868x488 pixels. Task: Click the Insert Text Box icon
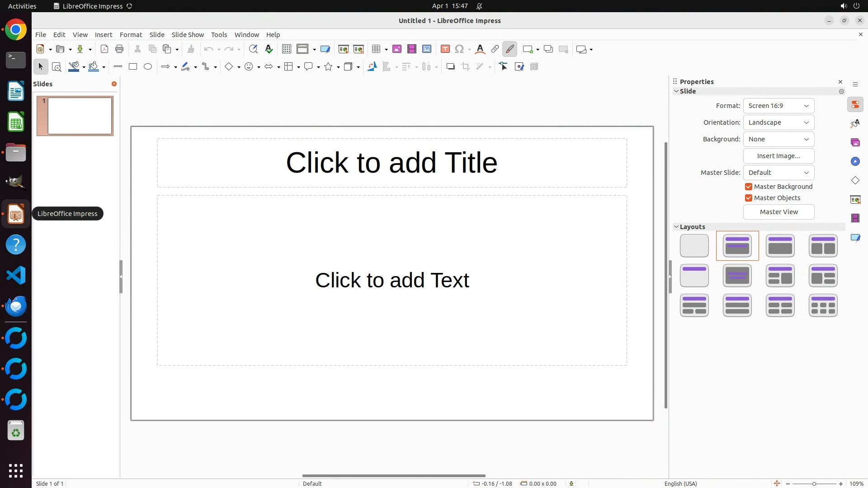[445, 49]
